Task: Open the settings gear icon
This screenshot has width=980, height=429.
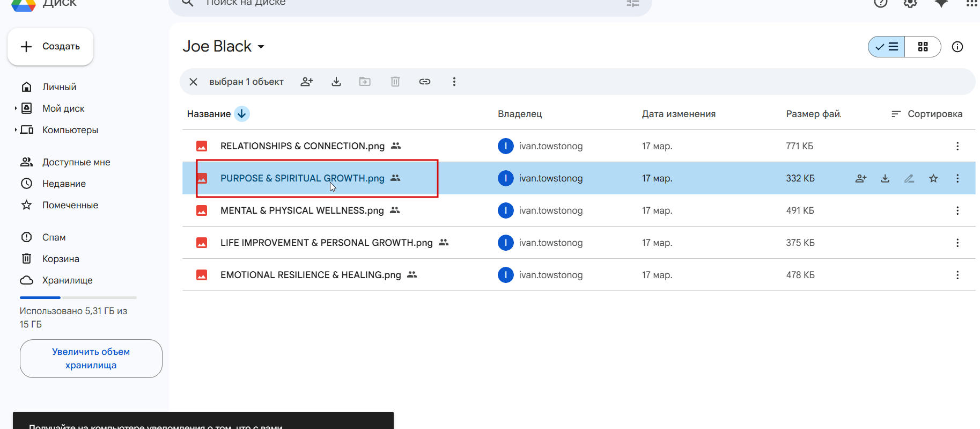Action: tap(910, 3)
